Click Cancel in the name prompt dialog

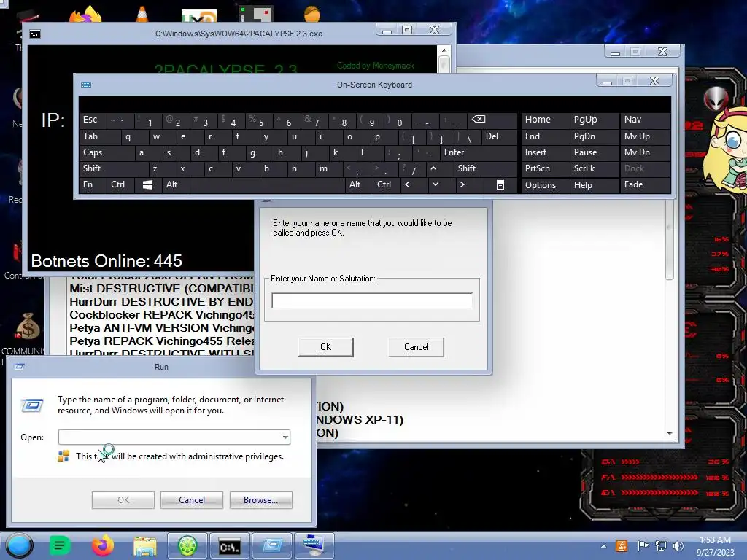(x=416, y=347)
